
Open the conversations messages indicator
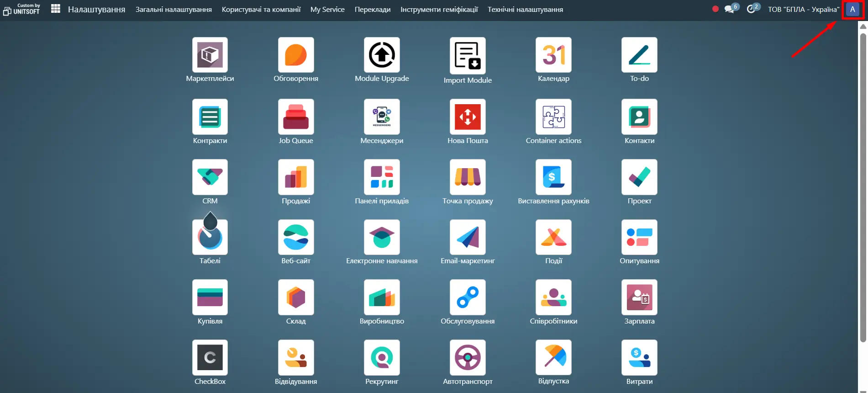point(730,9)
